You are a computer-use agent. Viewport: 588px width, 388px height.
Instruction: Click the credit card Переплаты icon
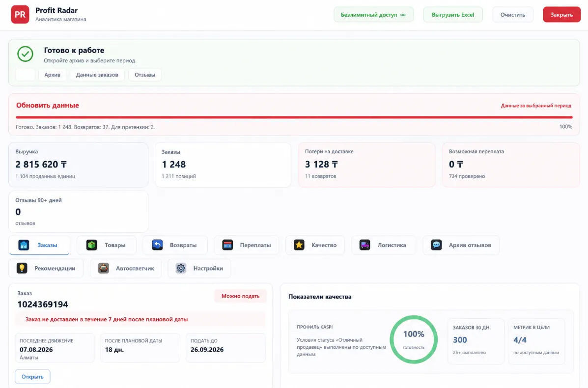point(227,245)
